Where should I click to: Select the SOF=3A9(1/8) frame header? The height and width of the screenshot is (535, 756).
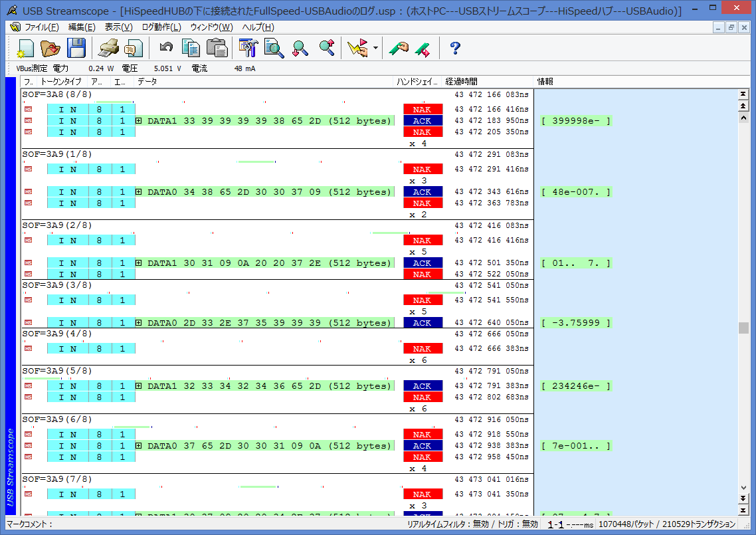click(x=57, y=154)
